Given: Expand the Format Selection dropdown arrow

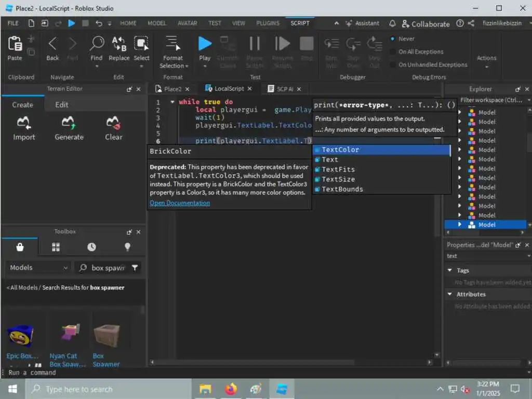Looking at the screenshot, I should [x=187, y=66].
